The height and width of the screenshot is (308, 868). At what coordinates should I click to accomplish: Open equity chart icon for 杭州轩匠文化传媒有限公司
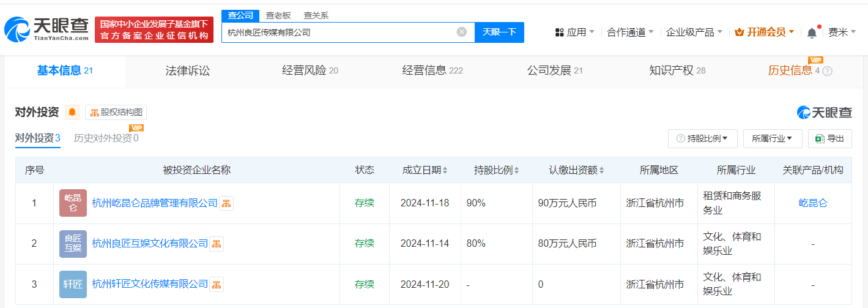(x=217, y=284)
